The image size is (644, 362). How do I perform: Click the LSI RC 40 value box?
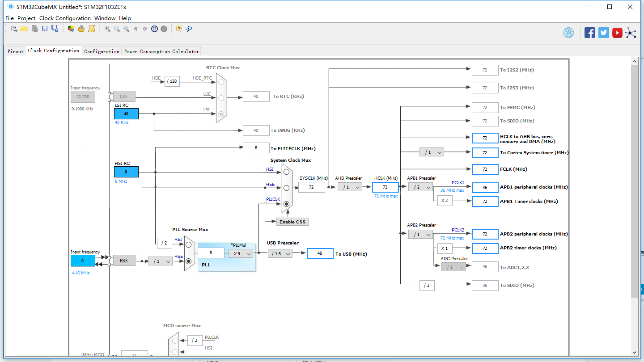[x=126, y=114]
